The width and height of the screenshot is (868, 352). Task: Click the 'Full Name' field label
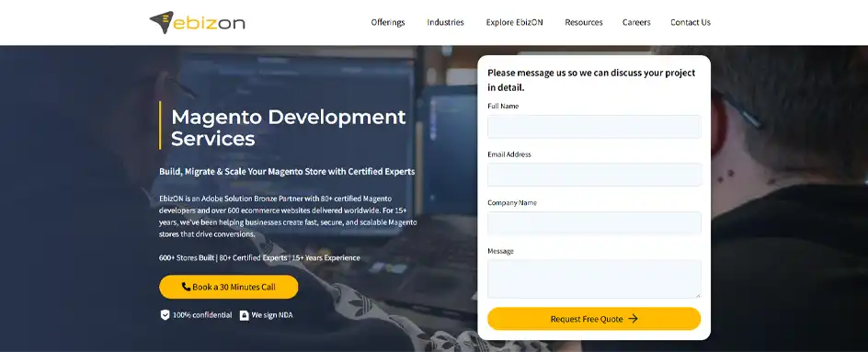click(x=503, y=106)
